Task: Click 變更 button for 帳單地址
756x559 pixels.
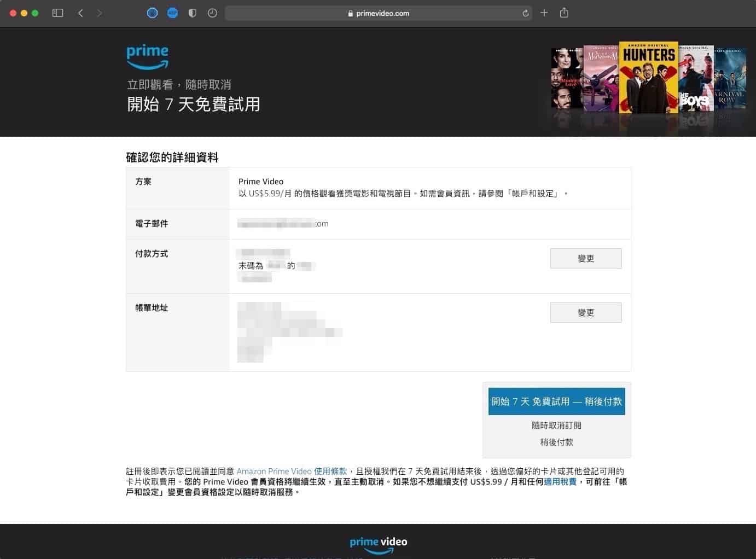Action: click(x=585, y=312)
